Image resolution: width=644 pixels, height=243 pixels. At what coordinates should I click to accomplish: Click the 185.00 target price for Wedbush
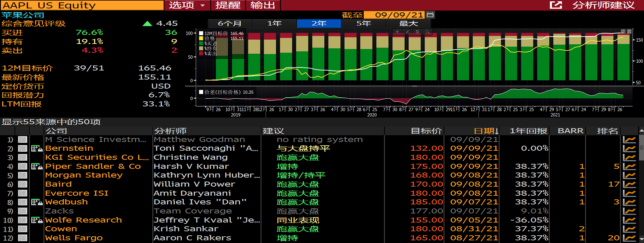(426, 202)
